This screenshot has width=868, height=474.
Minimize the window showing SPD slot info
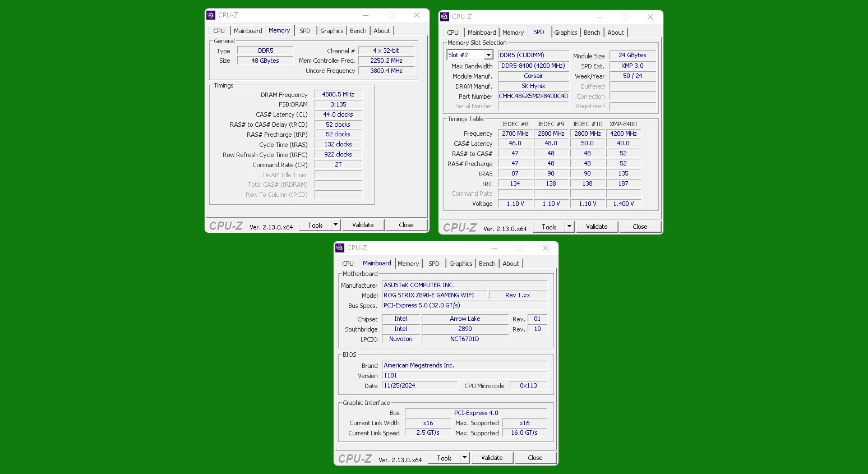pyautogui.click(x=599, y=17)
